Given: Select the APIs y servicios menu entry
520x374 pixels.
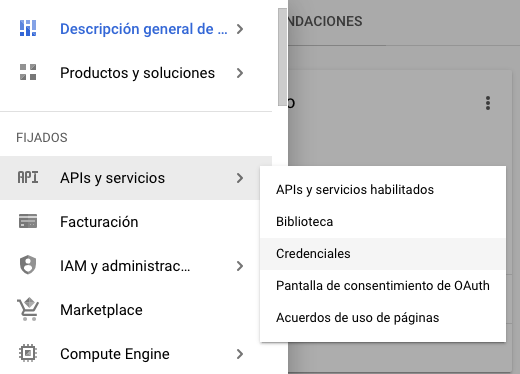Looking at the screenshot, I should point(136,178).
